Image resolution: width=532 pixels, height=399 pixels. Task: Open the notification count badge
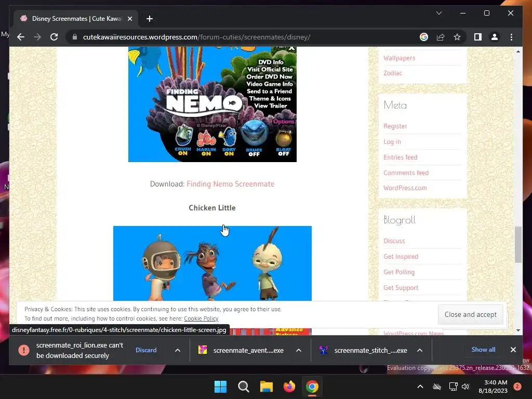pos(517,387)
